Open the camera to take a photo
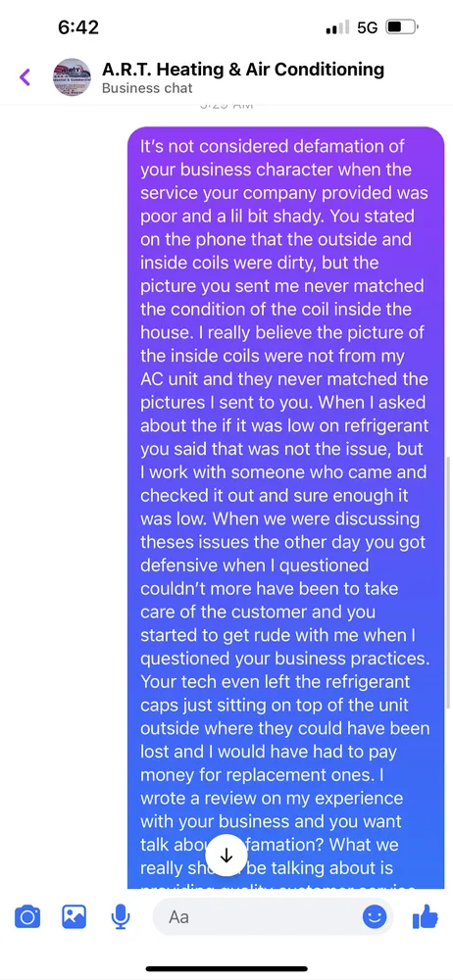 click(26, 917)
